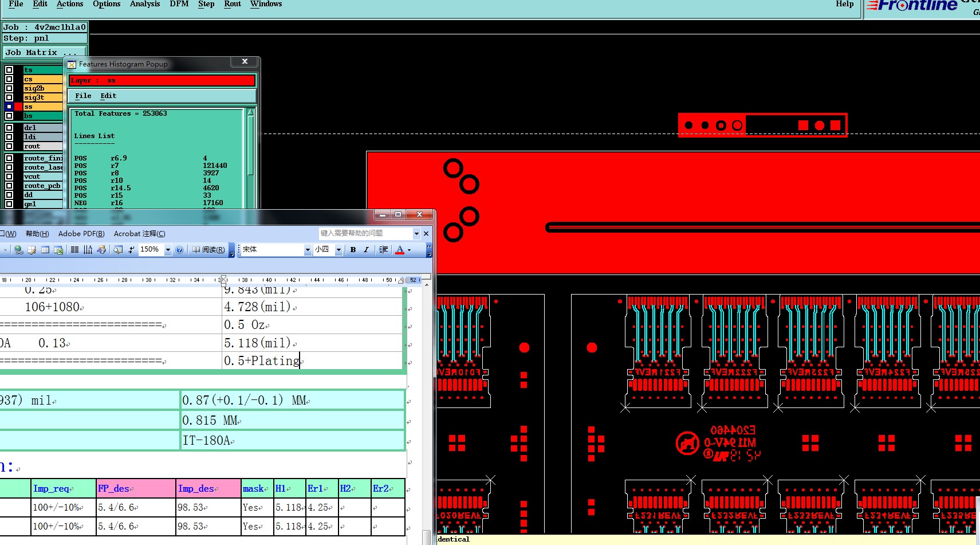This screenshot has height=545, width=980.
Task: Open the Adobe PDF(B) menu in Word
Action: [x=81, y=234]
